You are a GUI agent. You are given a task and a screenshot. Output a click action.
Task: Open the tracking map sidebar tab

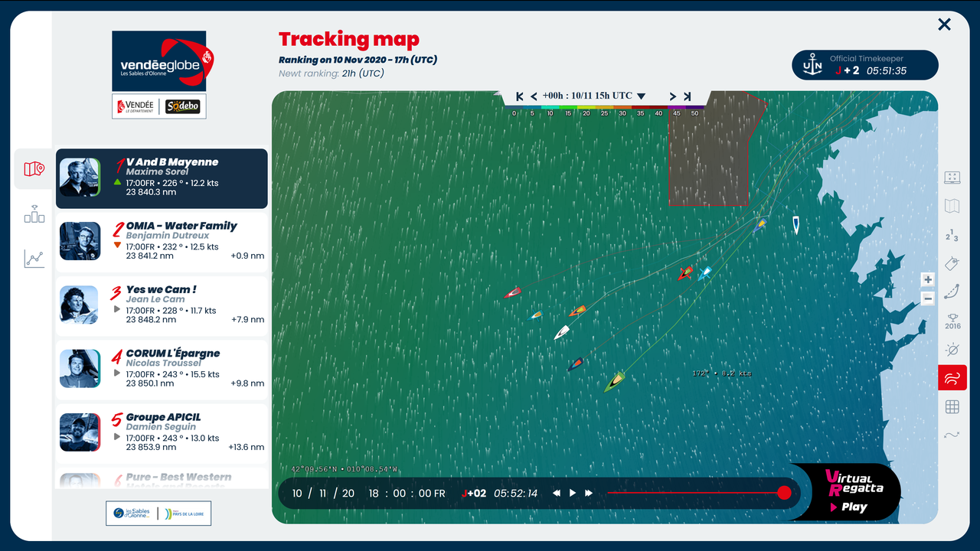[34, 169]
